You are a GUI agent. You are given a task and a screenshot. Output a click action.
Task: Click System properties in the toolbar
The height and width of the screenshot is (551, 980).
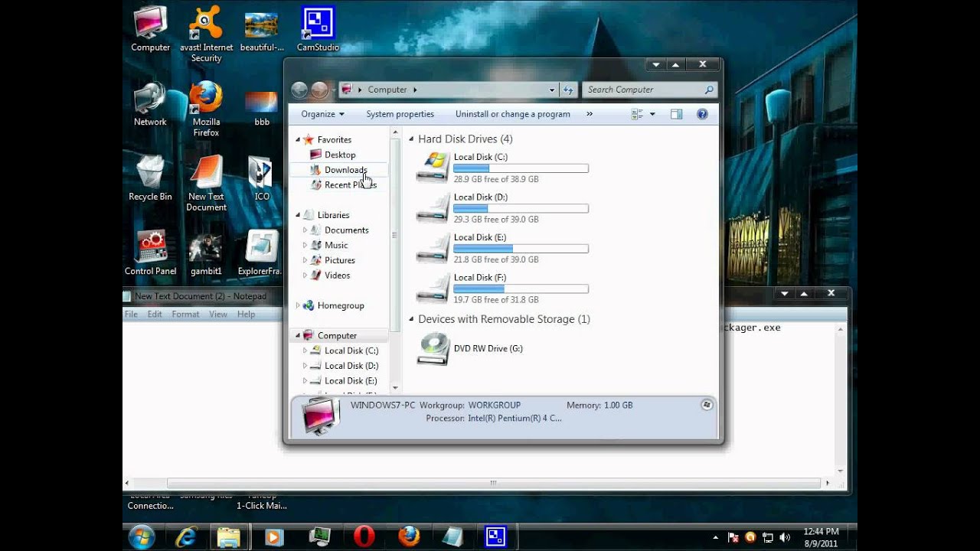point(400,113)
